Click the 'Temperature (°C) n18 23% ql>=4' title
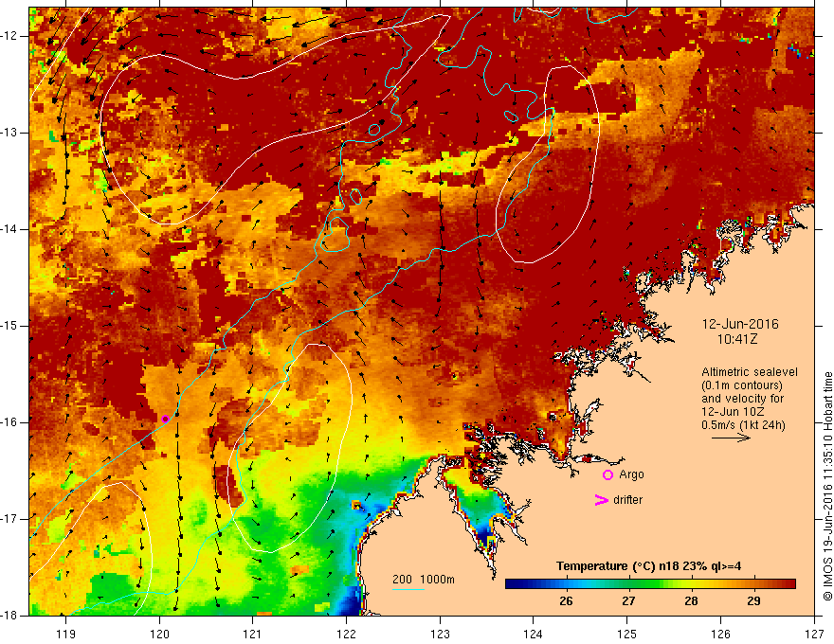The width and height of the screenshot is (834, 644). pyautogui.click(x=648, y=566)
